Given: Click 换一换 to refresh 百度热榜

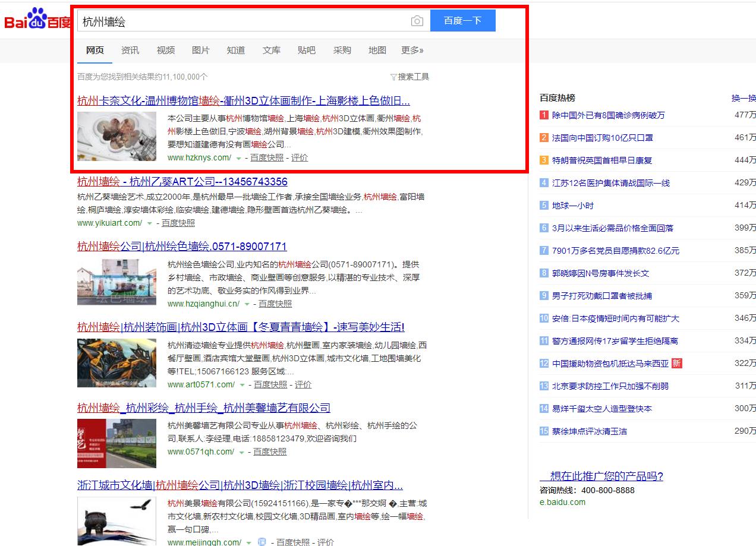Looking at the screenshot, I should click(x=744, y=98).
